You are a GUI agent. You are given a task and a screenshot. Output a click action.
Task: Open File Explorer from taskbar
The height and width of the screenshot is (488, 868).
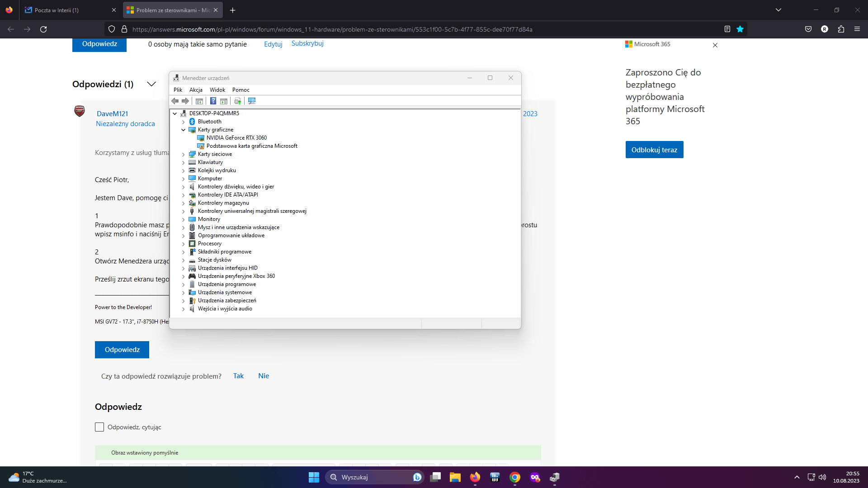455,477
